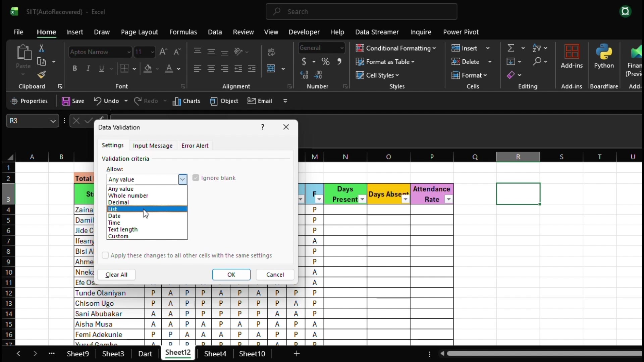Increase font size with larger A

tap(163, 52)
